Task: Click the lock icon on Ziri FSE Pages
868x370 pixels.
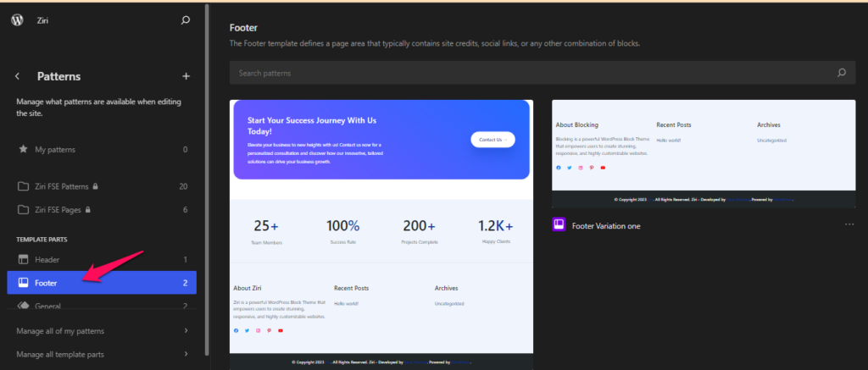Action: (88, 210)
